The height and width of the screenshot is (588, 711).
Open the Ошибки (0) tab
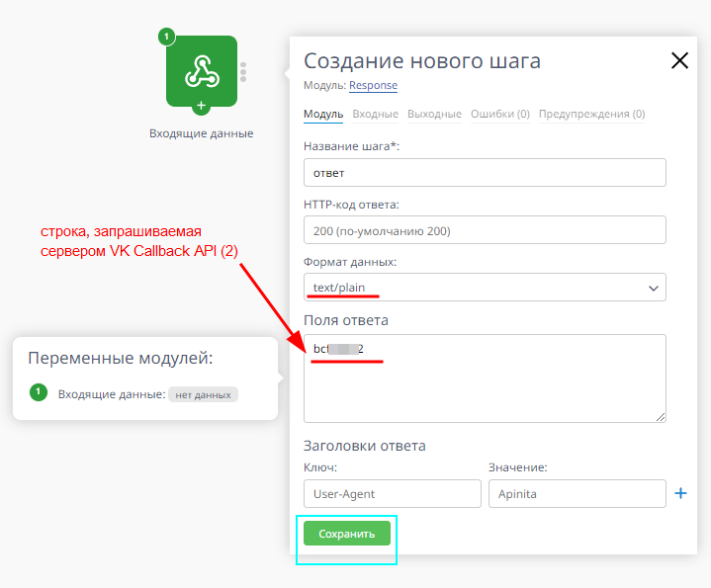click(500, 114)
